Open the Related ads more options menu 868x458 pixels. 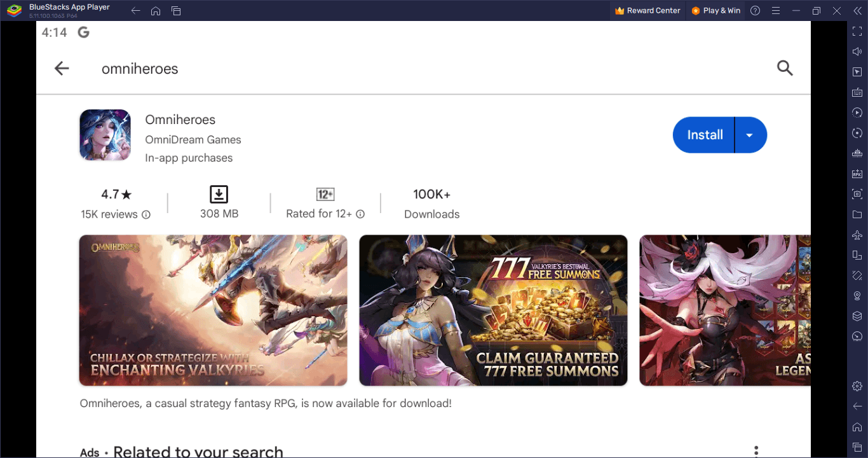(x=756, y=451)
